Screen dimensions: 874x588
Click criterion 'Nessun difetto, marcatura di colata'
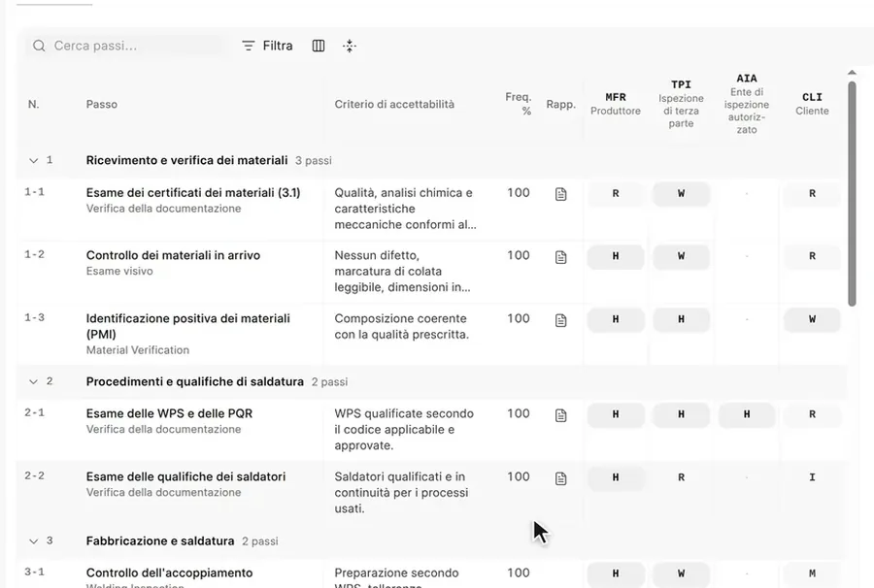click(x=402, y=271)
